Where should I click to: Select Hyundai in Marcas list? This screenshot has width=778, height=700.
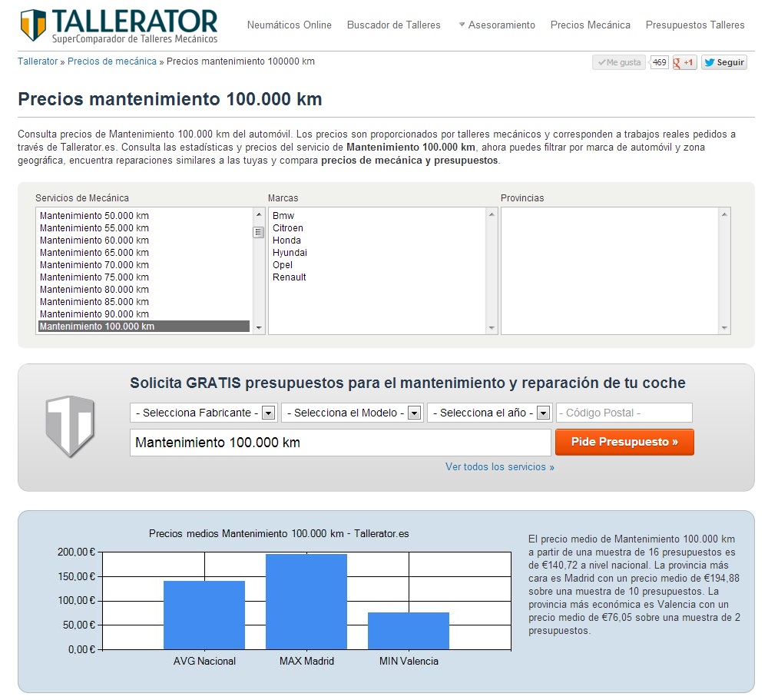click(290, 253)
